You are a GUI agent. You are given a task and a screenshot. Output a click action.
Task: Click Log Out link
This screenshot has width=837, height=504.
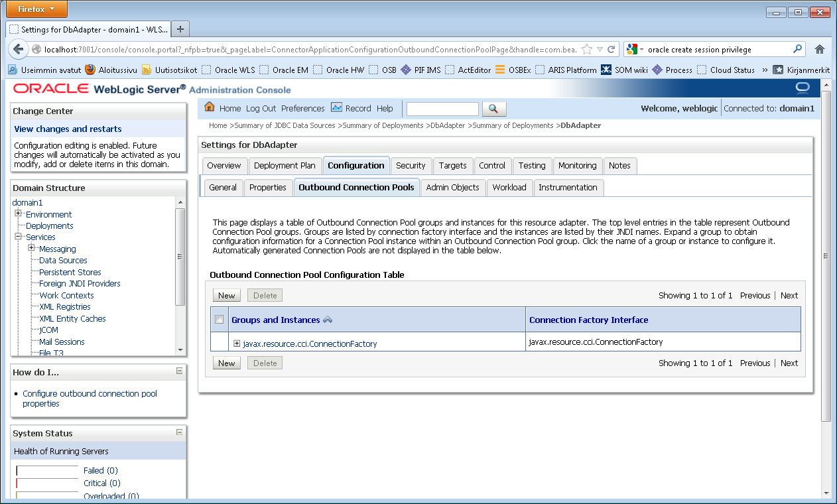tap(261, 108)
